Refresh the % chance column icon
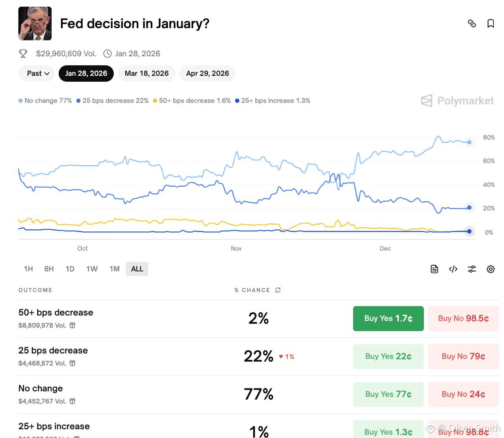Viewport: 504px width, 438px height. 278,290
